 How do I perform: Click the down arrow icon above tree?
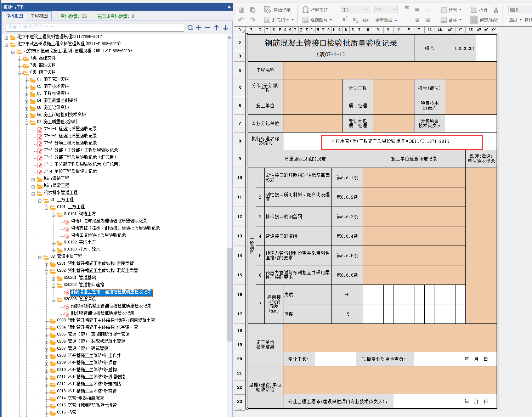225,28
